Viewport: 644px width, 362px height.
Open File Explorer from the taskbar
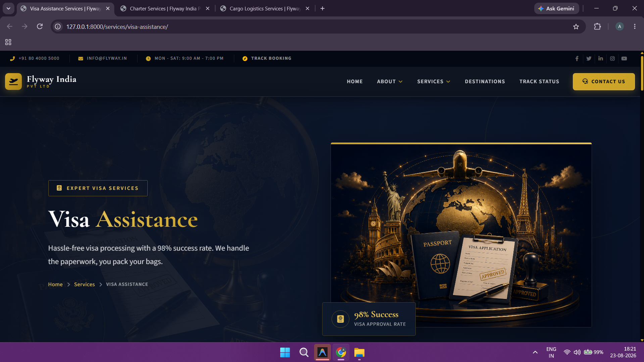tap(359, 352)
